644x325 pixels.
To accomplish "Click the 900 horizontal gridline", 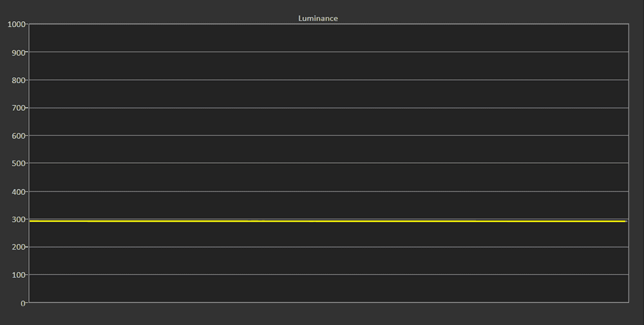I will tap(328, 52).
